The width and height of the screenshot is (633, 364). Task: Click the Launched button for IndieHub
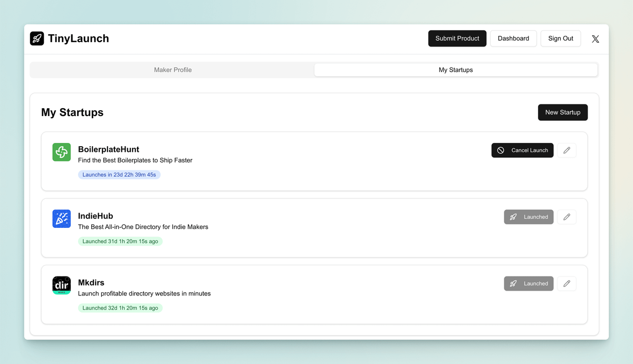529,217
